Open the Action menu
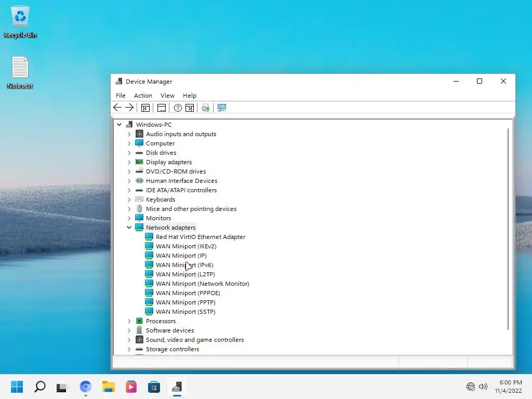This screenshot has height=399, width=532. point(143,96)
